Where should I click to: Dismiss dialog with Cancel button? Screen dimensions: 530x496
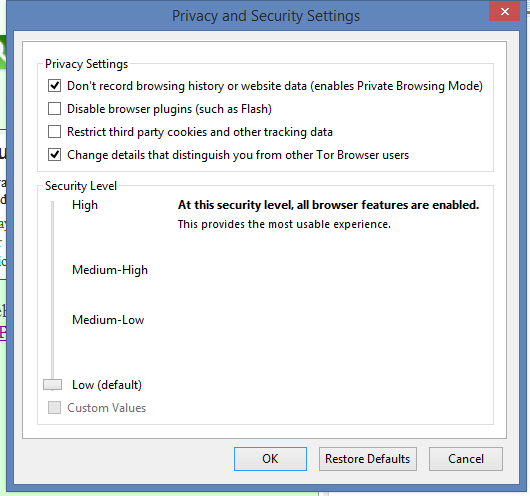click(x=466, y=459)
